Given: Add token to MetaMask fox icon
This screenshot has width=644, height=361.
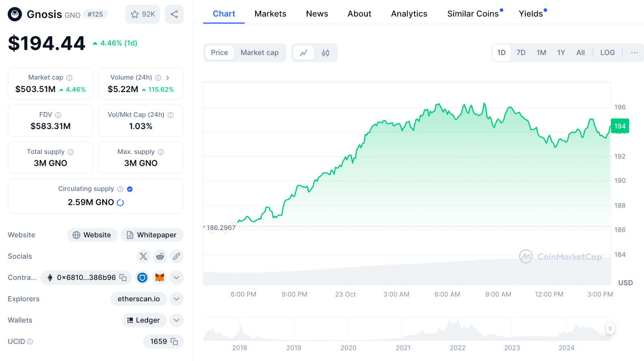Looking at the screenshot, I should pos(160,277).
